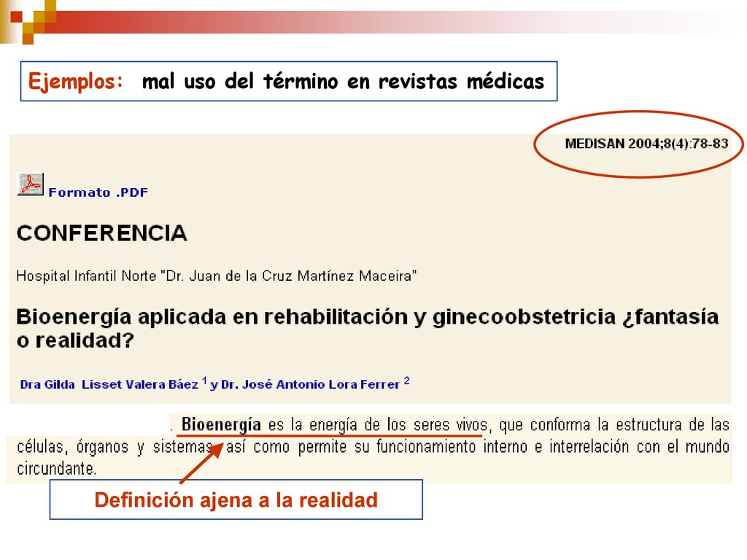The height and width of the screenshot is (560, 747).
Task: Click the phrase "o realidad?" in title
Action: pyautogui.click(x=75, y=341)
